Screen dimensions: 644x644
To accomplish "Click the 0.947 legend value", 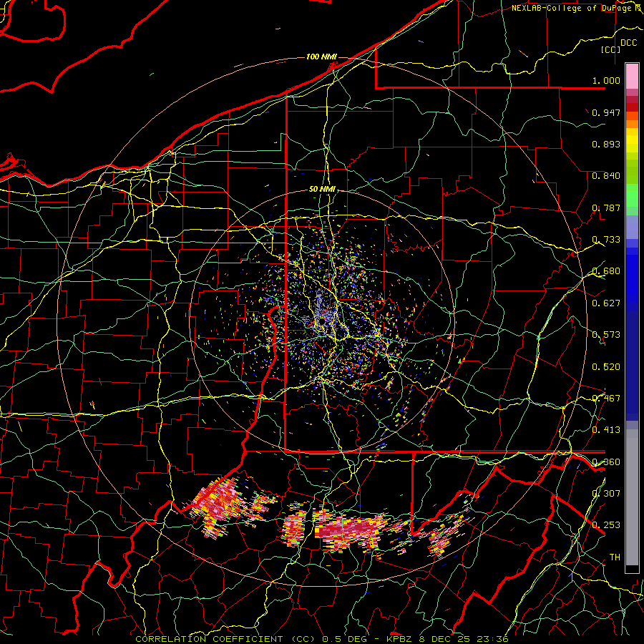I will (x=606, y=112).
